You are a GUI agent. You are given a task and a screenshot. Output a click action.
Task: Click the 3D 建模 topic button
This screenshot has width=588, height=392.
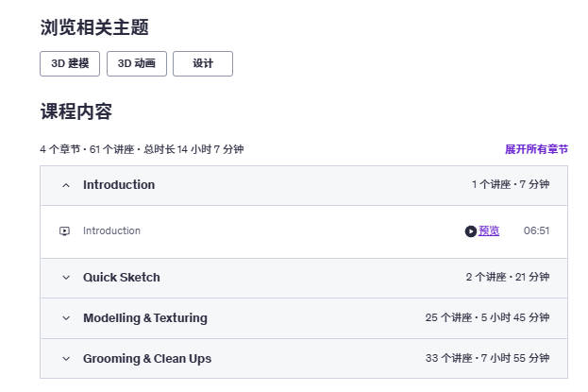tap(70, 63)
